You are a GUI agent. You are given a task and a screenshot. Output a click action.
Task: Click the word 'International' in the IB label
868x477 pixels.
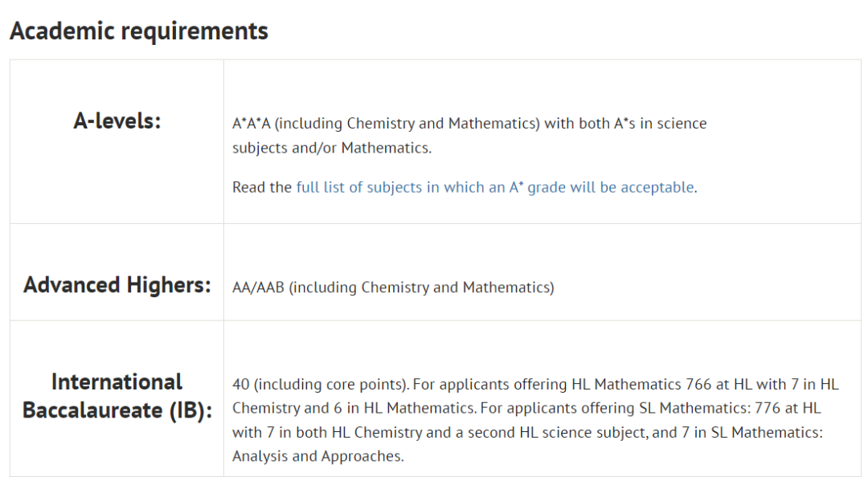[117, 381]
